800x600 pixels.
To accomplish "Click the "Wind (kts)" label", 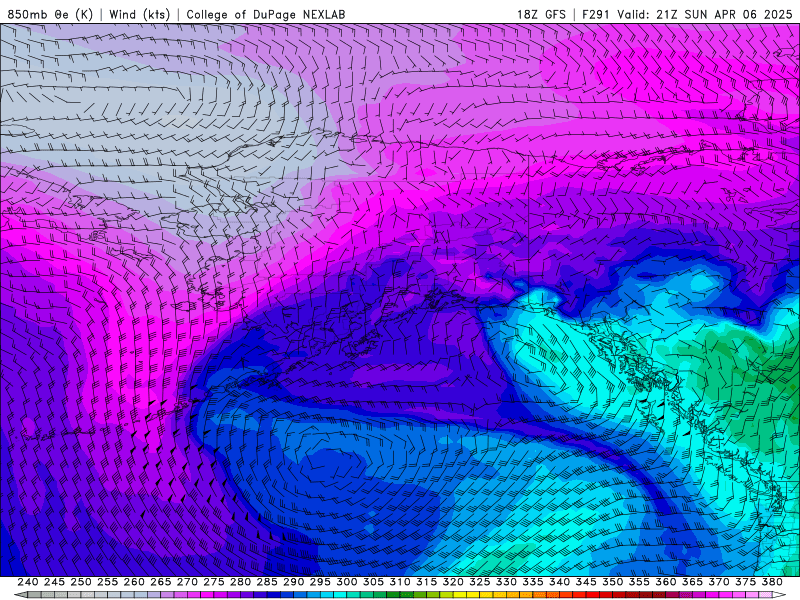I will (140, 14).
